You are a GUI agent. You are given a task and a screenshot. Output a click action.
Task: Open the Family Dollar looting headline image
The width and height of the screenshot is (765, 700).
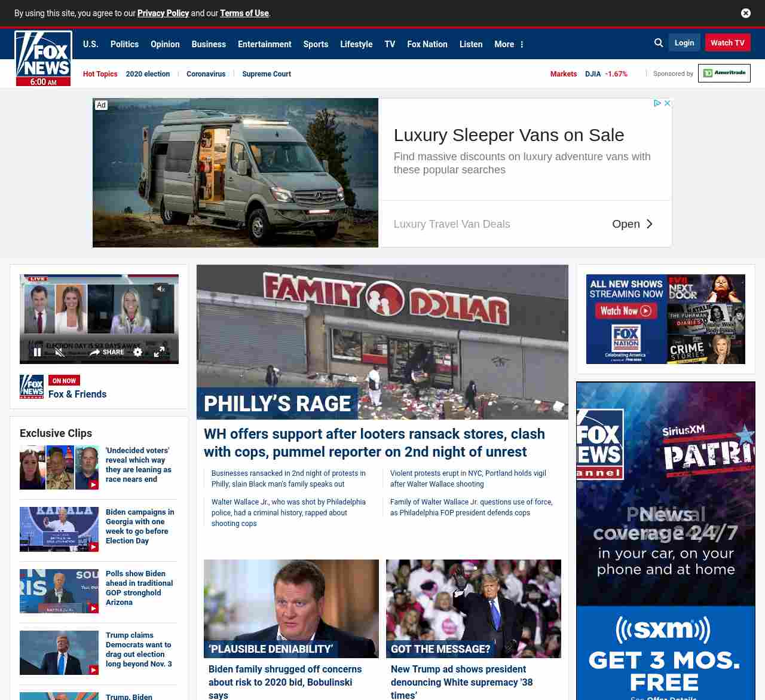coord(382,341)
